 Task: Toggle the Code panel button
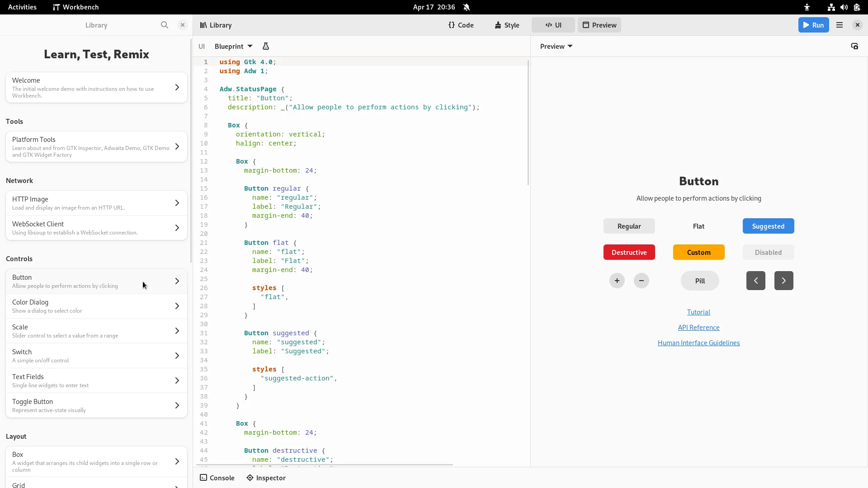coord(461,25)
